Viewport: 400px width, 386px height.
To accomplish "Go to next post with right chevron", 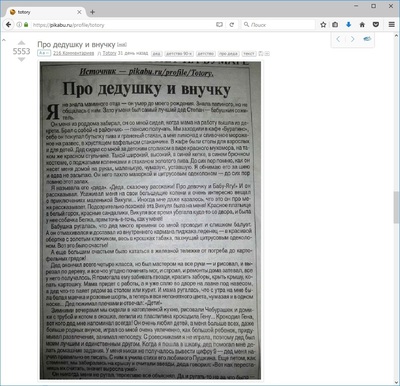I will click(x=352, y=39).
